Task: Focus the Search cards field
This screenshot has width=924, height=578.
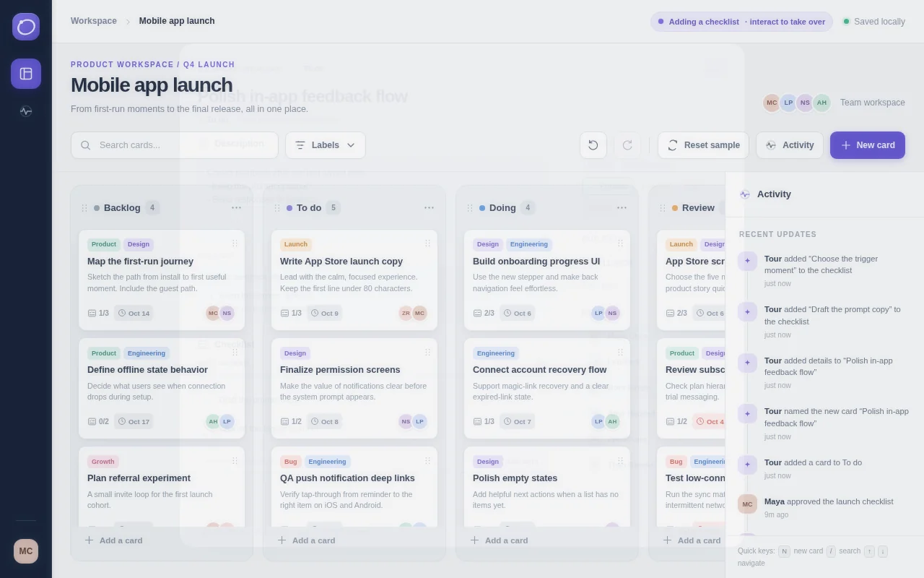Action: 175,145
